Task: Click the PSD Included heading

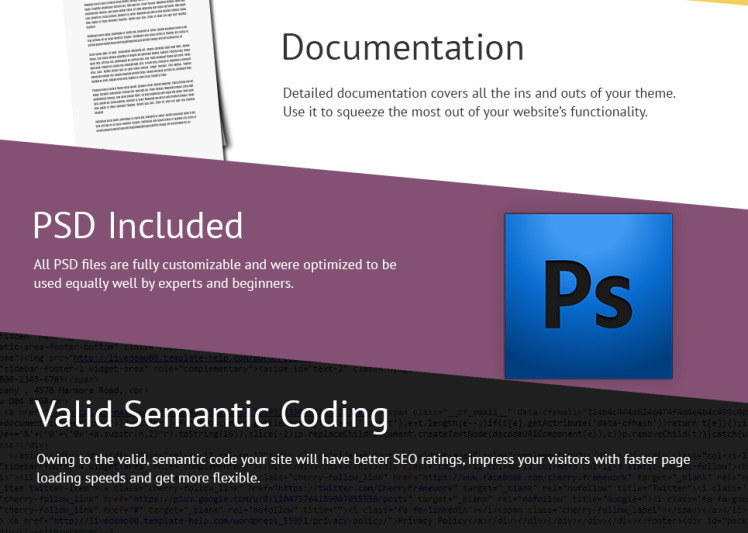Action: click(x=138, y=225)
